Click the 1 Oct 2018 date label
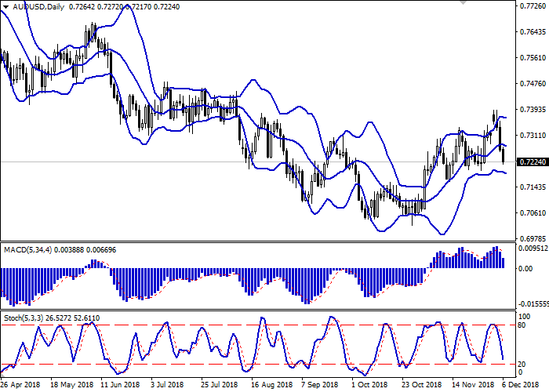This screenshot has height=392, width=549. pyautogui.click(x=369, y=385)
